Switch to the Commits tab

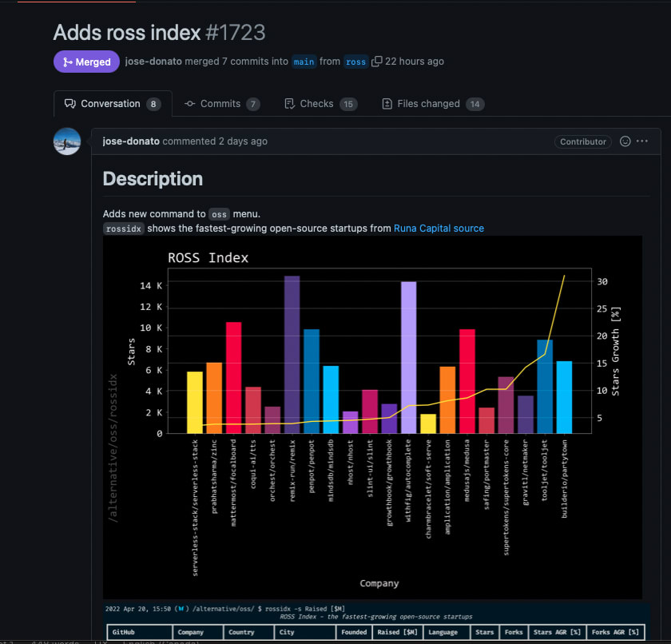tap(222, 104)
